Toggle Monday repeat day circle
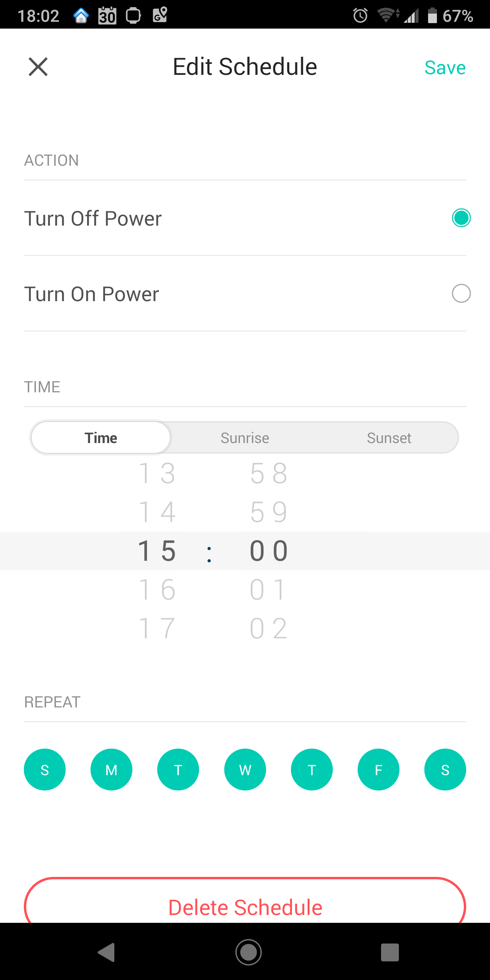This screenshot has height=980, width=490. (x=112, y=770)
